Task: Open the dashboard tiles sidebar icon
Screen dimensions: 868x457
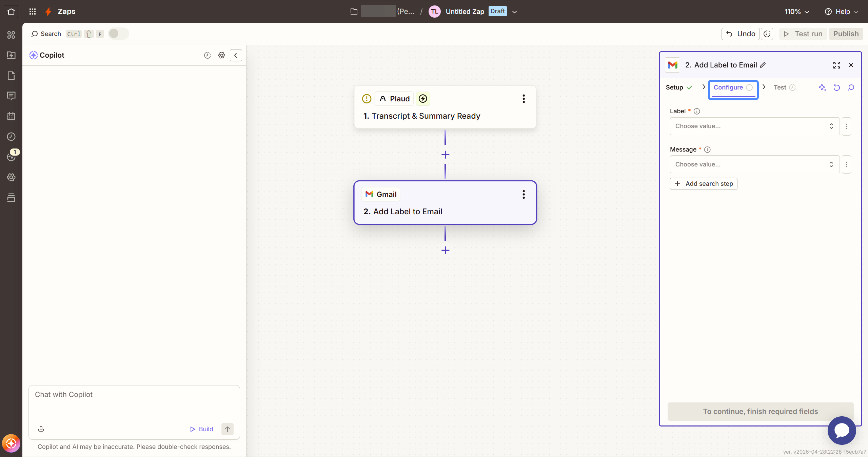Action: 11,35
